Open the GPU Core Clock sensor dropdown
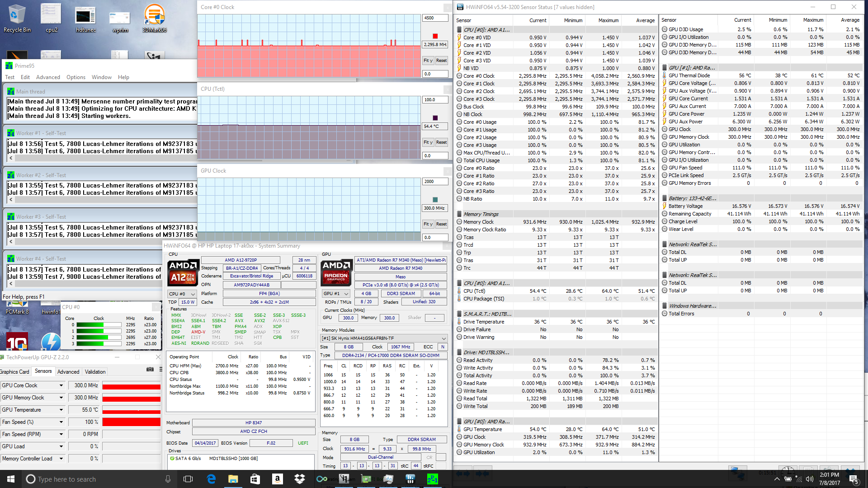This screenshot has width=868, height=488. [61, 385]
